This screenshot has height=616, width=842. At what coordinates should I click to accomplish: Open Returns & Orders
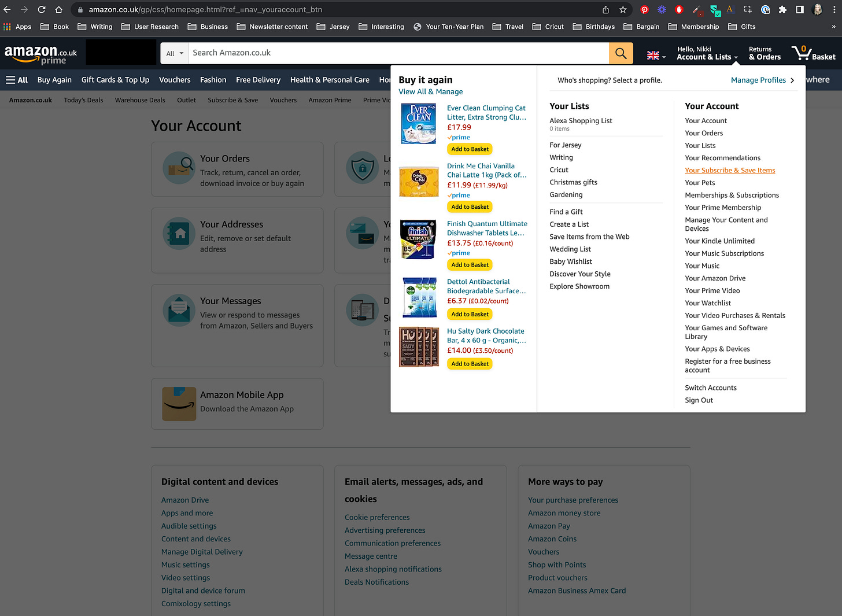[765, 53]
